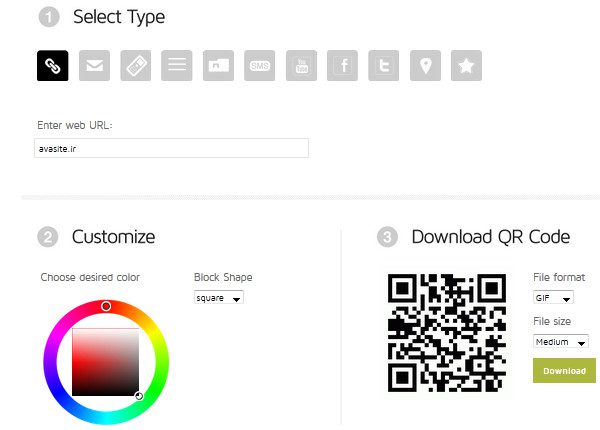This screenshot has height=430, width=600.
Task: Select the Facebook QR type icon
Action: tap(342, 65)
